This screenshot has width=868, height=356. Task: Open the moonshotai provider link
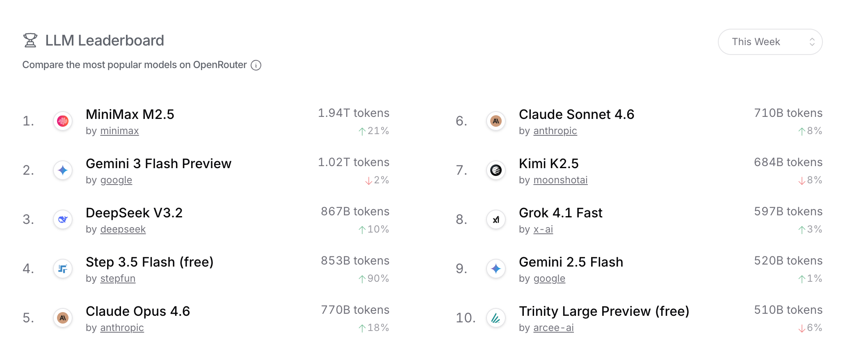pos(560,180)
